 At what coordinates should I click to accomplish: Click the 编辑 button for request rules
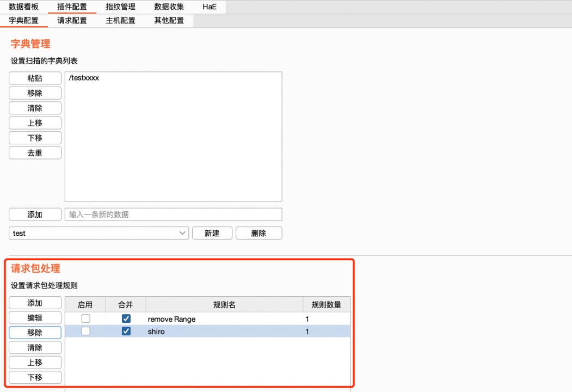tap(35, 318)
